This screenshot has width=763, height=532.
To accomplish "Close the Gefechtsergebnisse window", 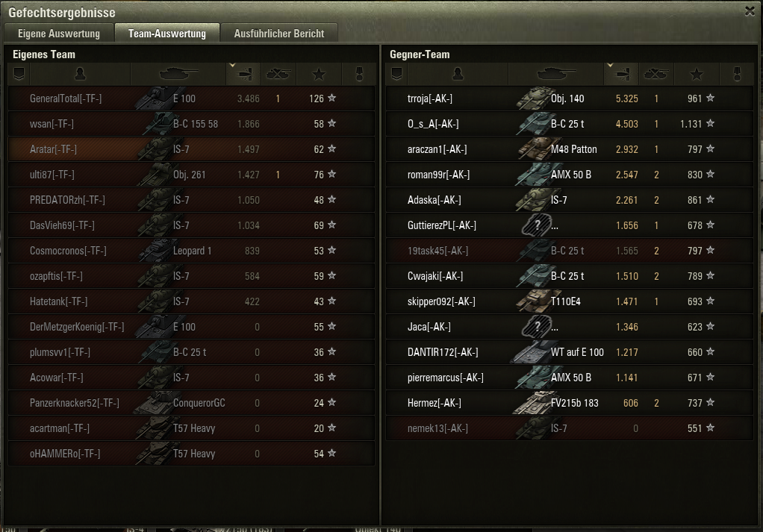I will click(x=750, y=11).
